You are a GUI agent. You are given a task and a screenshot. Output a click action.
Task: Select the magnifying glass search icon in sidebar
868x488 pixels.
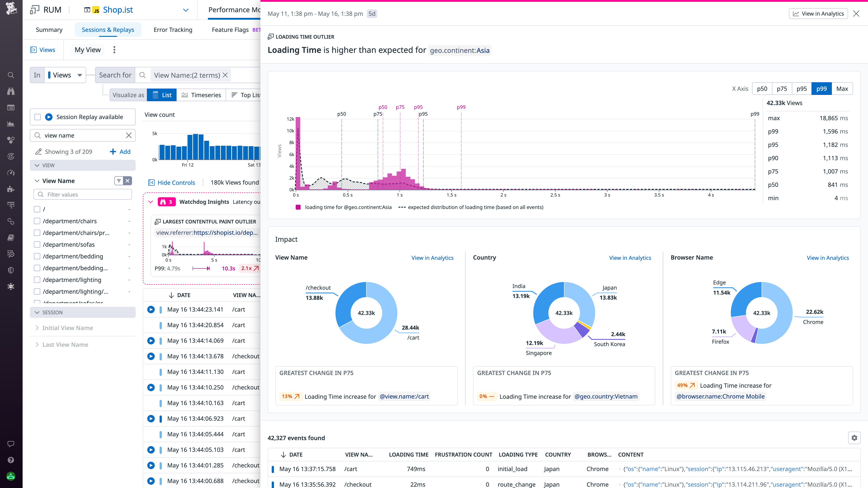(x=10, y=75)
